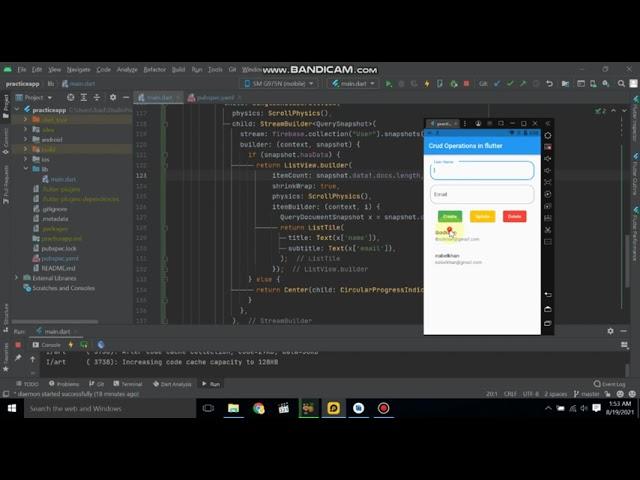Click the red Stop icon in main toolbar

[x=466, y=84]
